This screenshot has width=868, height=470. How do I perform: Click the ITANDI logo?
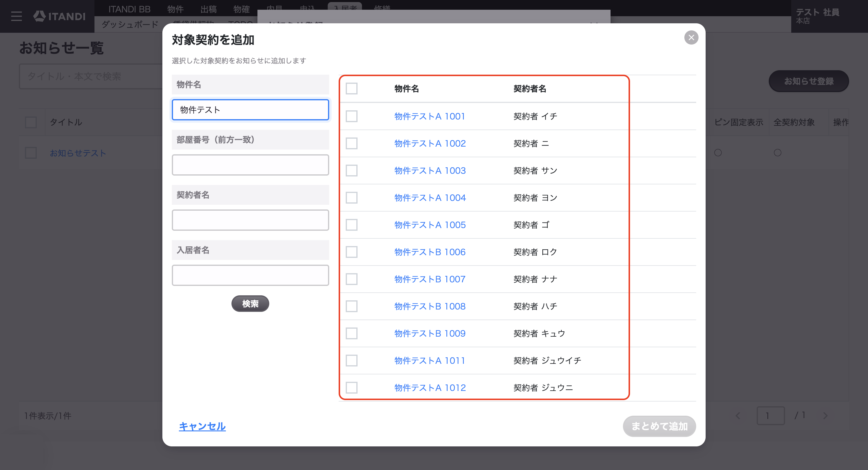[59, 16]
